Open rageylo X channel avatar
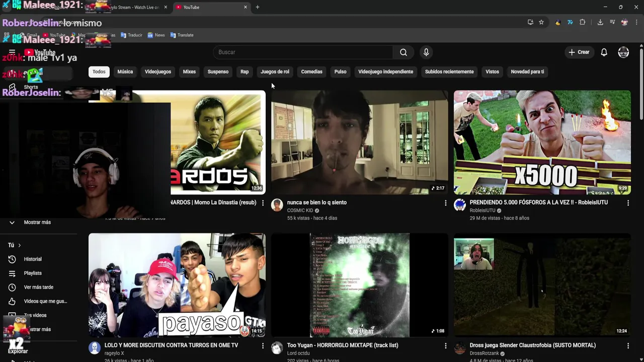 (x=95, y=347)
